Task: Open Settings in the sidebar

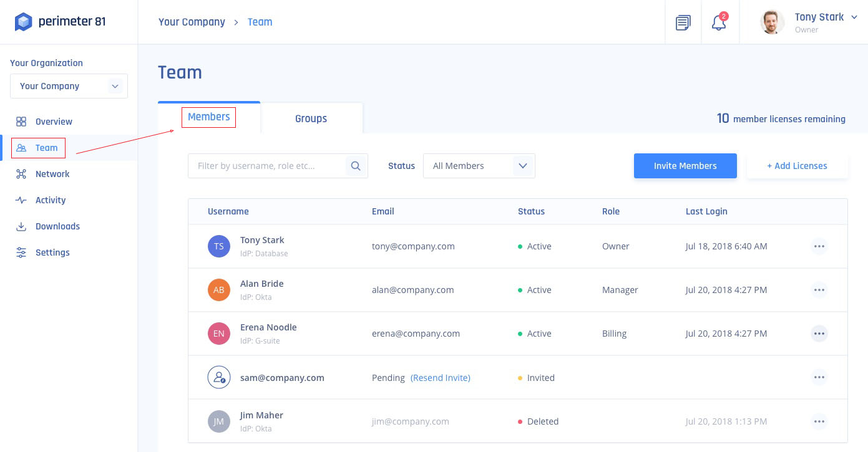Action: point(52,252)
